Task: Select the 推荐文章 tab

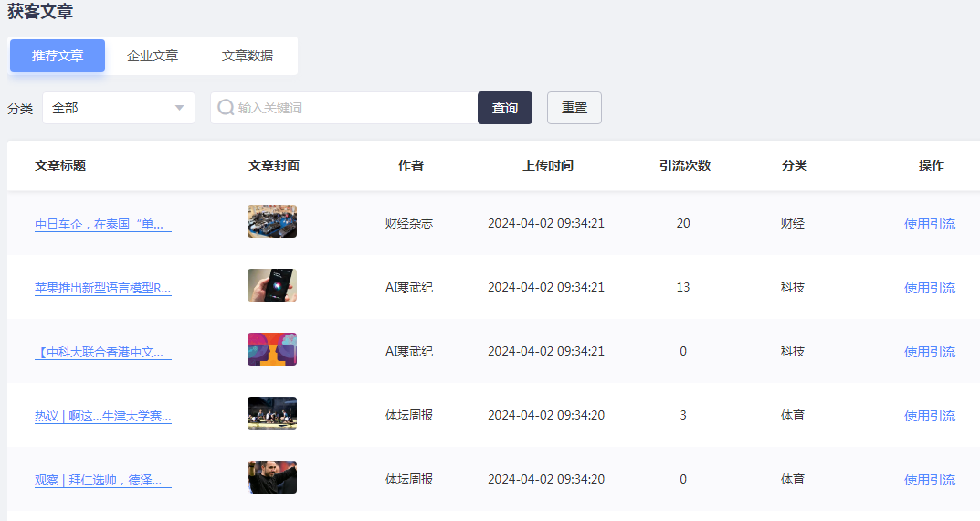Action: 58,56
